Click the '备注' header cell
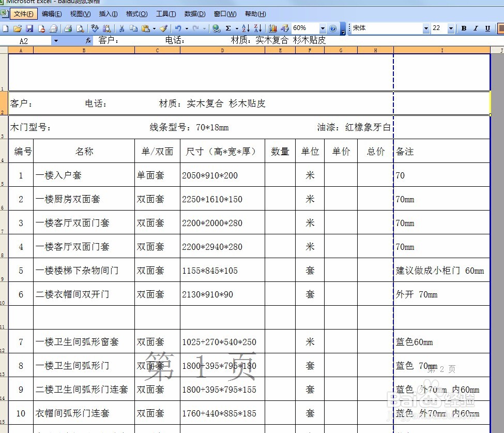The height and width of the screenshot is (433, 504). [x=441, y=151]
